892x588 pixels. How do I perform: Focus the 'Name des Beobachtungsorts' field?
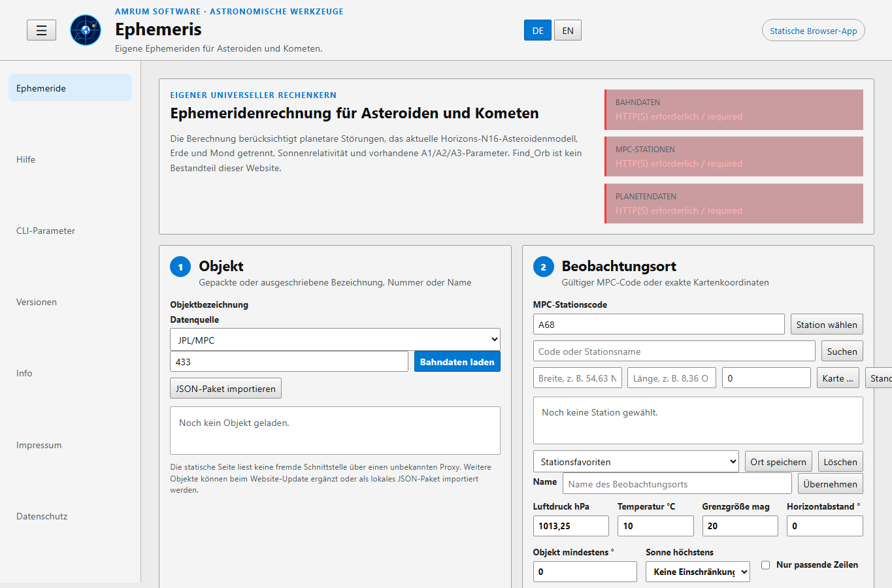(x=677, y=483)
